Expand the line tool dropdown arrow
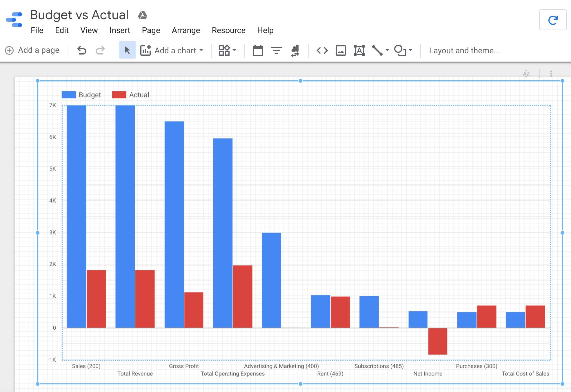 pyautogui.click(x=387, y=50)
